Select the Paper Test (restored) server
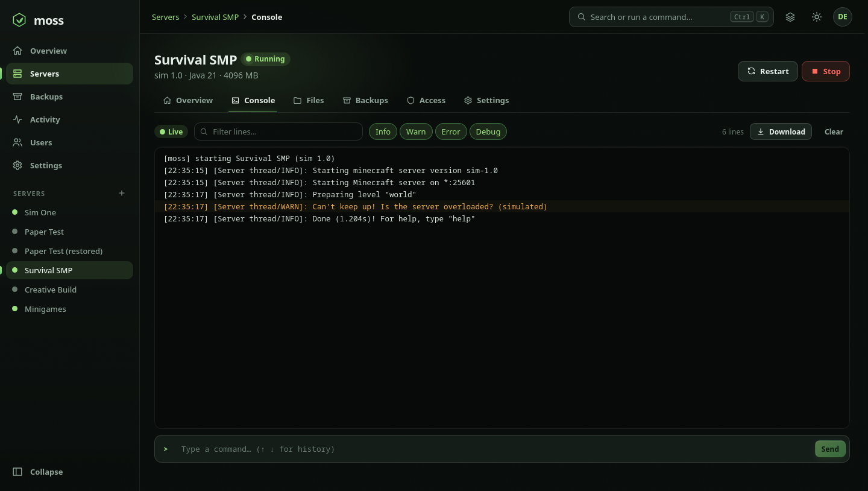The width and height of the screenshot is (868, 491). click(x=69, y=251)
